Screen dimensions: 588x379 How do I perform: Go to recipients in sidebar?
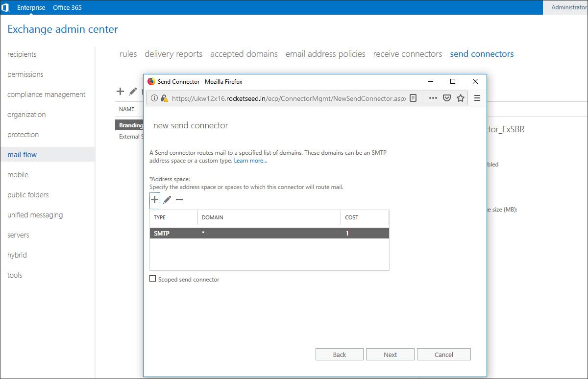pyautogui.click(x=22, y=54)
